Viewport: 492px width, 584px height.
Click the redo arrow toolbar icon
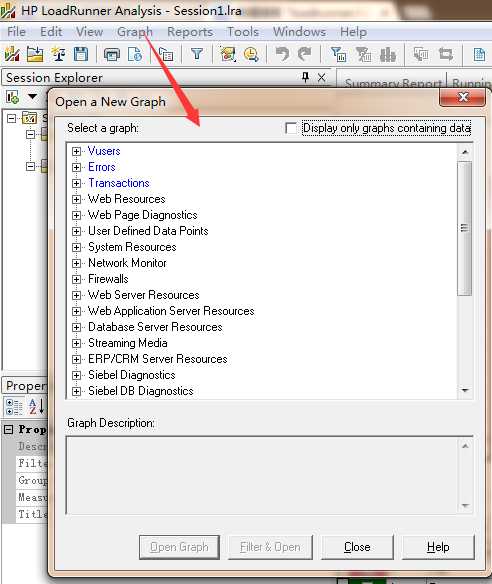click(x=305, y=54)
